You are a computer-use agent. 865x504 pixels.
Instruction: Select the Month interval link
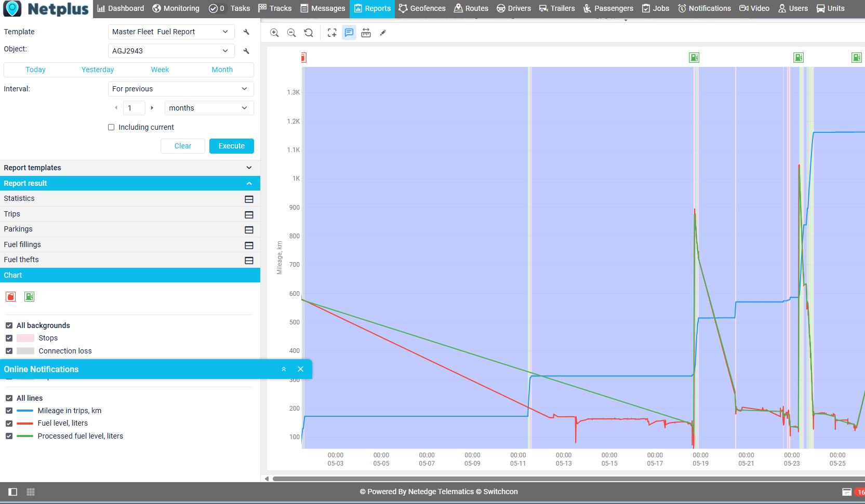(222, 70)
